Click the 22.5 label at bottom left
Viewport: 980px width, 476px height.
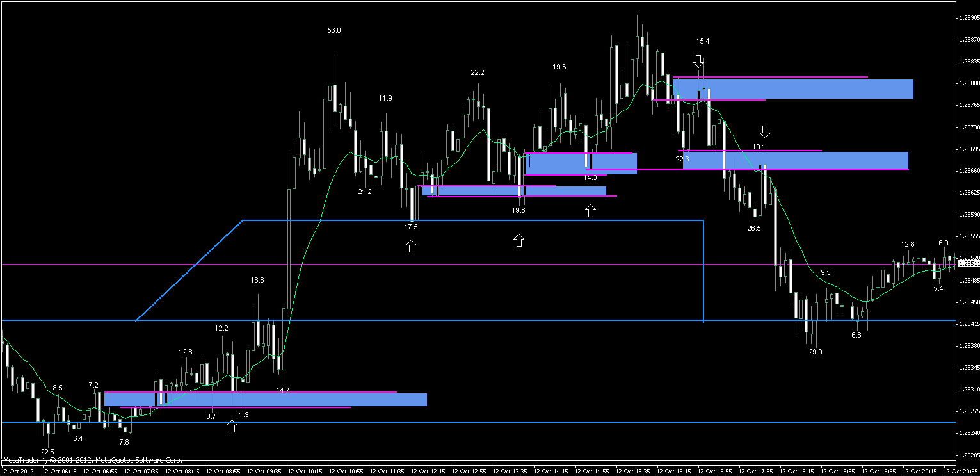click(48, 450)
